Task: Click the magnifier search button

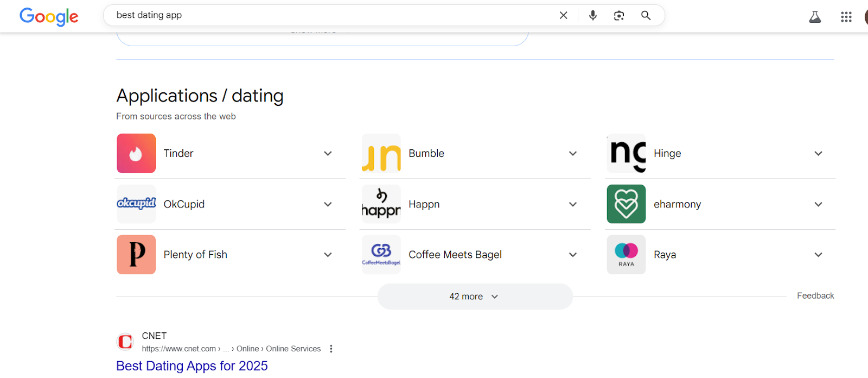Action: pos(646,15)
